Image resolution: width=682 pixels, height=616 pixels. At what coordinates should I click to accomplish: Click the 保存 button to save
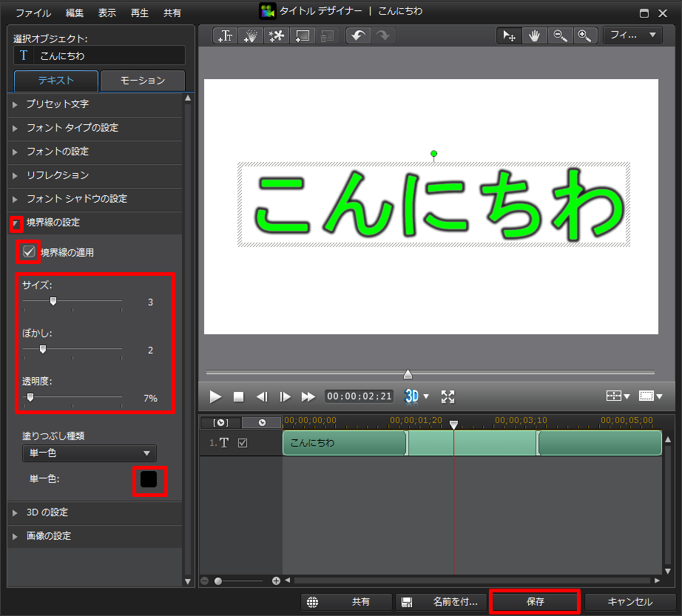click(534, 602)
